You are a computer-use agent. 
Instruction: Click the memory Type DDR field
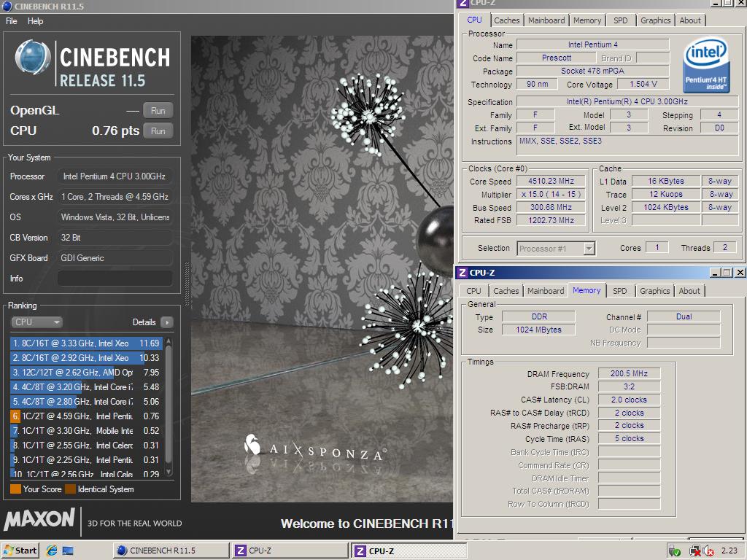[x=539, y=316]
